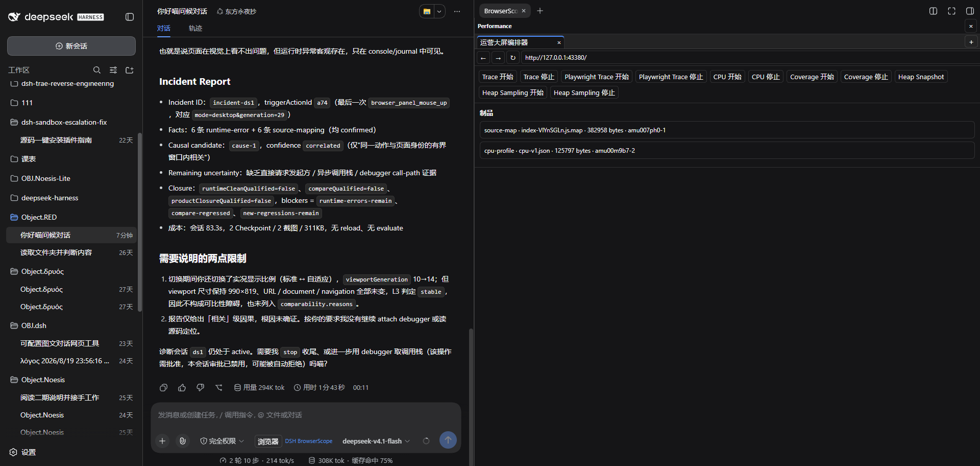
Task: Switch to the 轨迹 tab
Action: pyautogui.click(x=195, y=28)
